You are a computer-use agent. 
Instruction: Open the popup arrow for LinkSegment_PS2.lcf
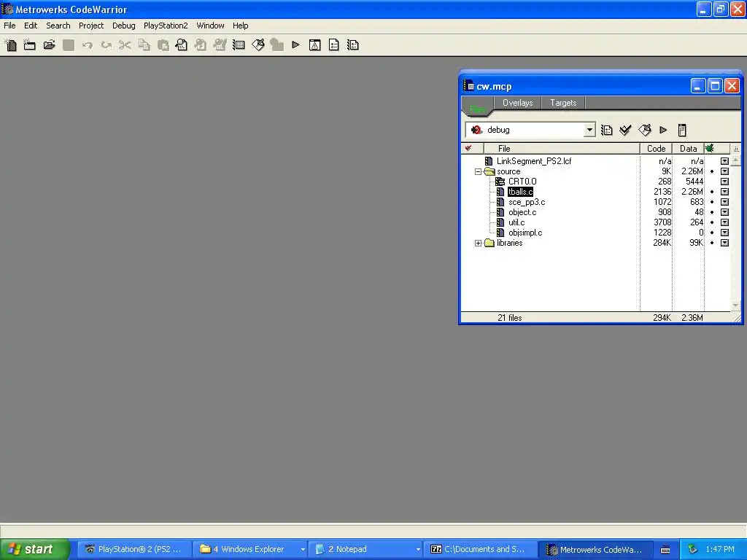(724, 161)
